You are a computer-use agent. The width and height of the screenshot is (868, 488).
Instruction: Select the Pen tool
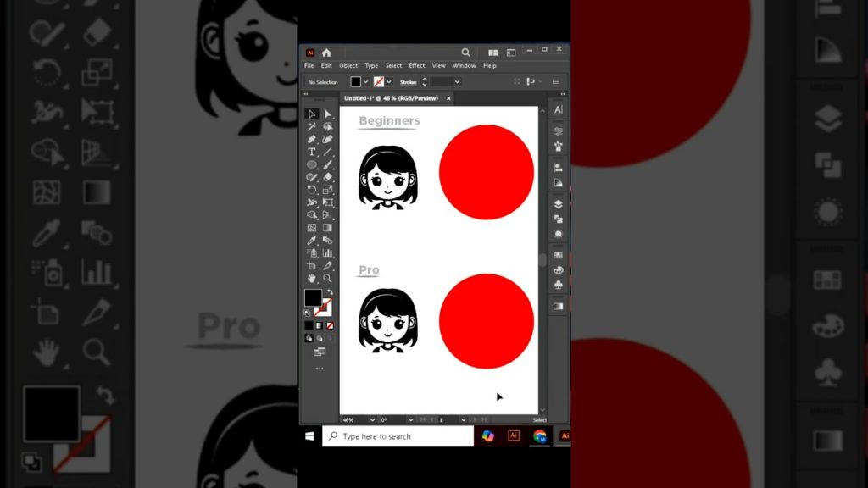(x=312, y=137)
